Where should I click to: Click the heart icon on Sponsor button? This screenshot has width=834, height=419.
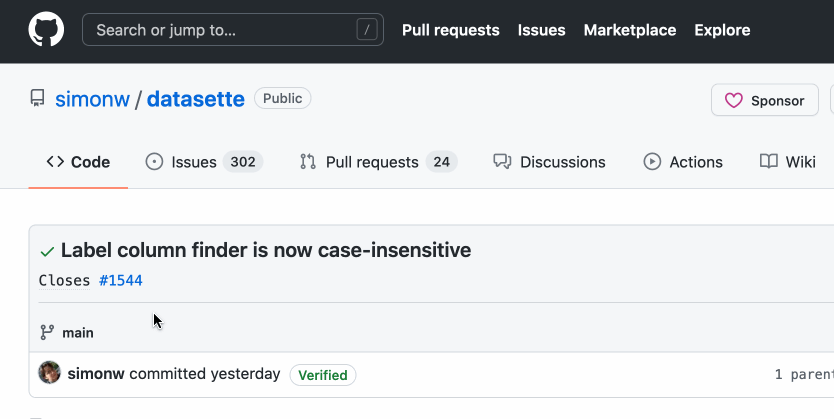pyautogui.click(x=733, y=100)
